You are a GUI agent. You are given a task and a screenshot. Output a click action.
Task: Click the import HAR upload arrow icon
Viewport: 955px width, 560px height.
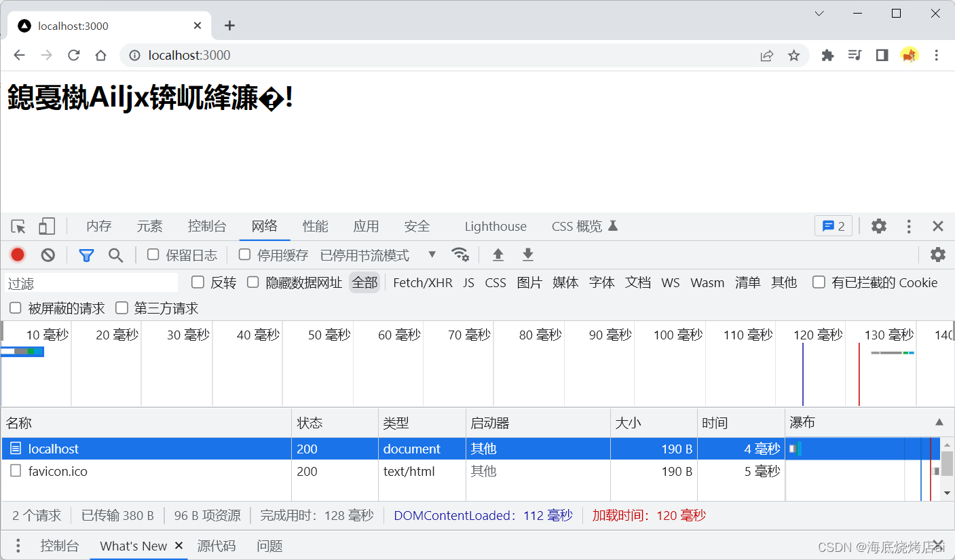click(498, 255)
